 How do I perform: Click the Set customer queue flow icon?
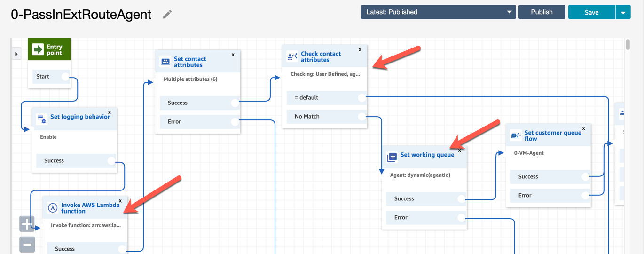point(516,136)
